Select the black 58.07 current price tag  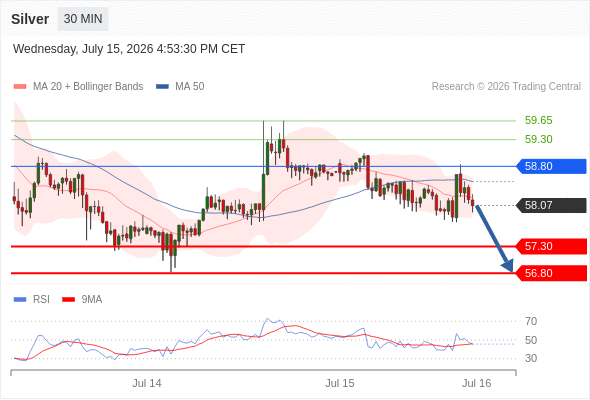[550, 205]
